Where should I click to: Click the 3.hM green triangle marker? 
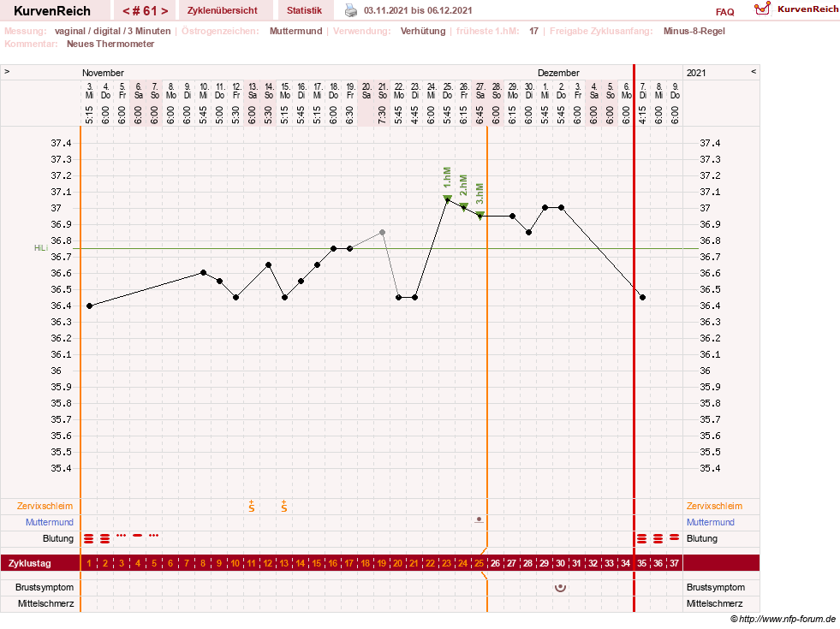[480, 216]
